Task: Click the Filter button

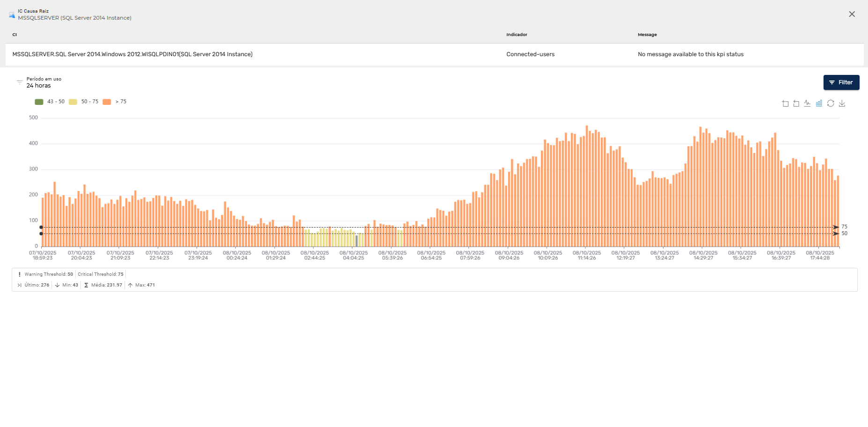Action: tap(841, 82)
